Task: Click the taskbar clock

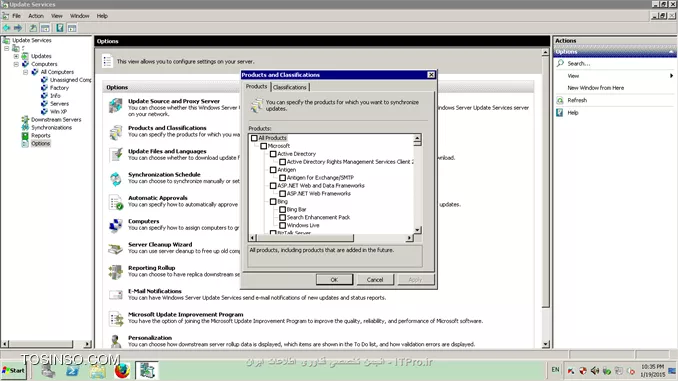Action: pyautogui.click(x=653, y=371)
